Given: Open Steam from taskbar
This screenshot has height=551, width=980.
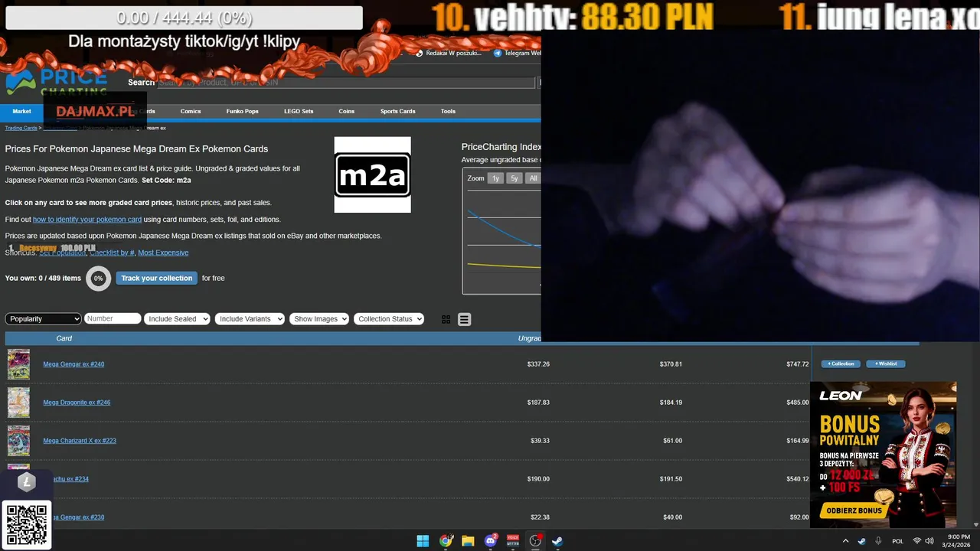Looking at the screenshot, I should pos(558,541).
